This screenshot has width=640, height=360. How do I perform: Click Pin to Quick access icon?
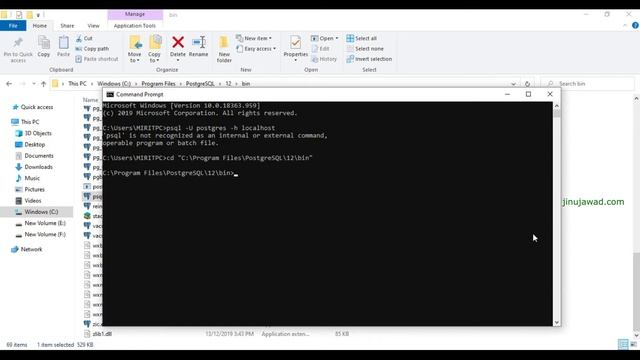tap(18, 42)
